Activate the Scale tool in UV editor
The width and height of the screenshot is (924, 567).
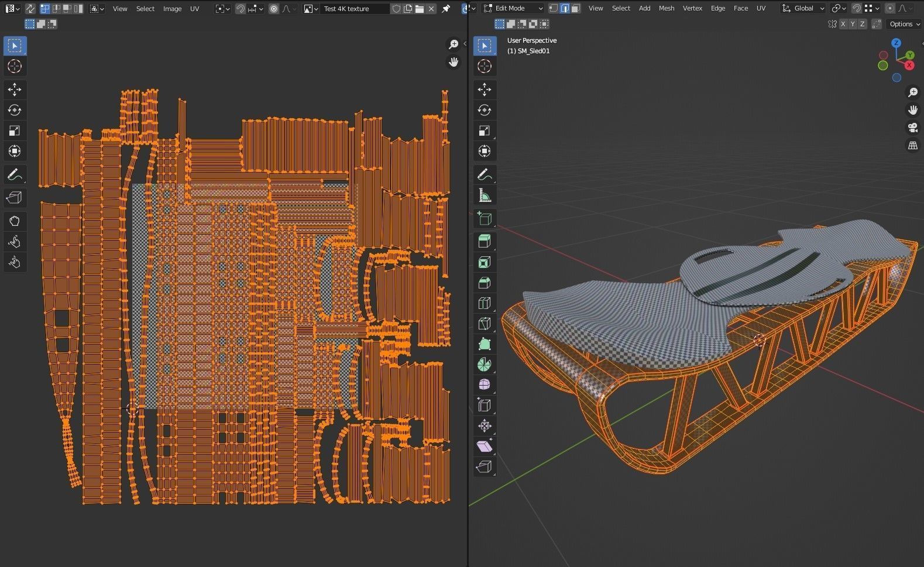coord(15,130)
